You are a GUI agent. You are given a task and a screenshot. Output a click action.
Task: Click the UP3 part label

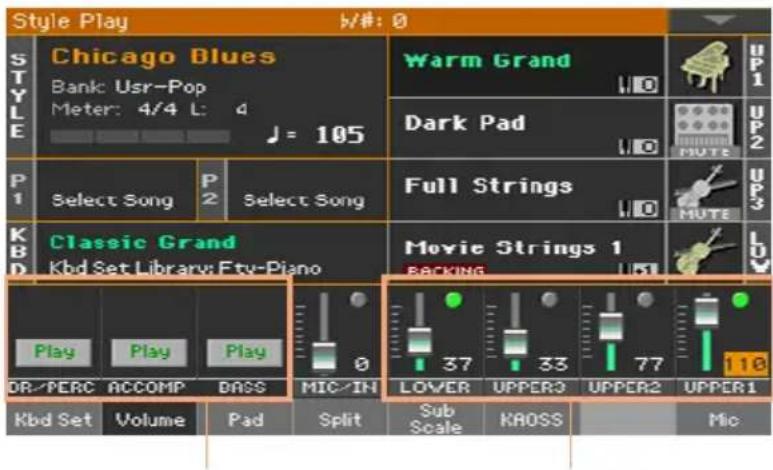point(757,191)
